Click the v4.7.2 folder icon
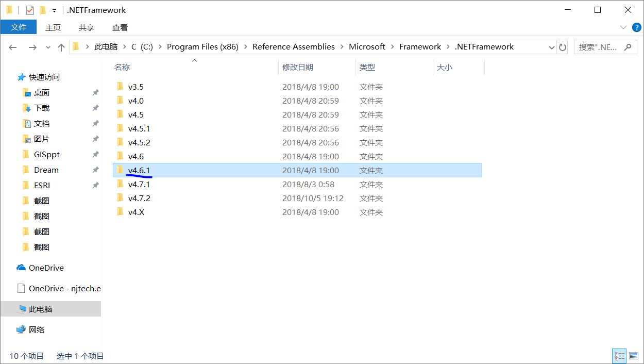The width and height of the screenshot is (644, 364). point(120,197)
